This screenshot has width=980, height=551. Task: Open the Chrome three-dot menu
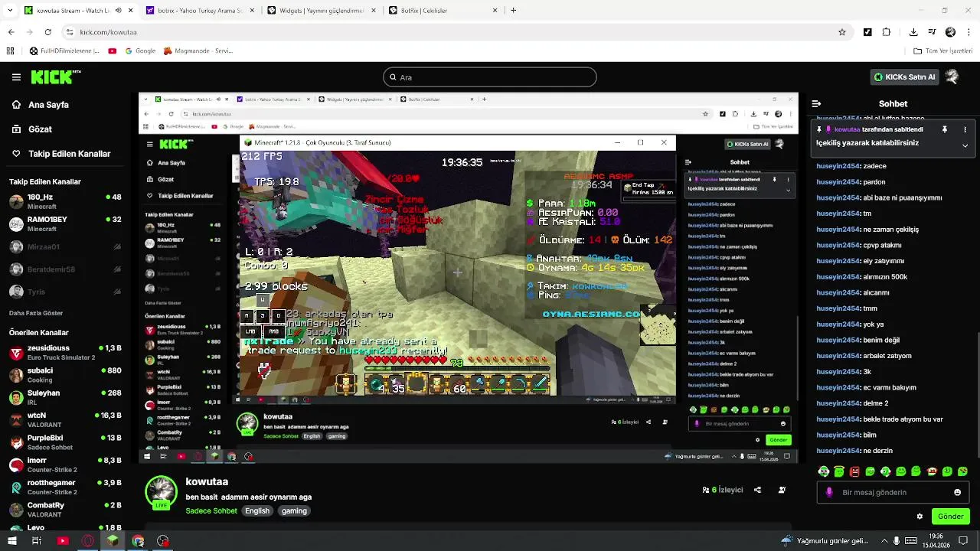[x=968, y=32]
